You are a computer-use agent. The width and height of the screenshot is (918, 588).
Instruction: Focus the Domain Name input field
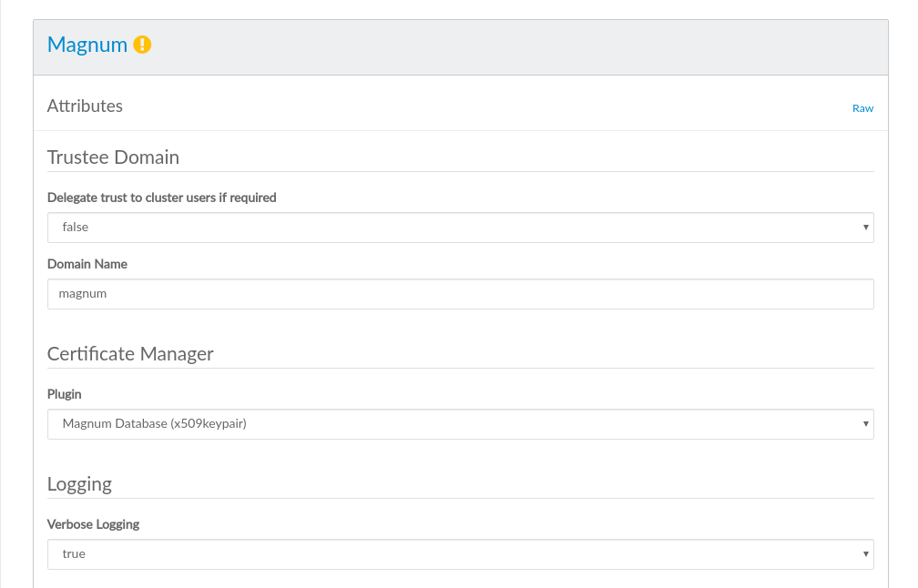(460, 294)
